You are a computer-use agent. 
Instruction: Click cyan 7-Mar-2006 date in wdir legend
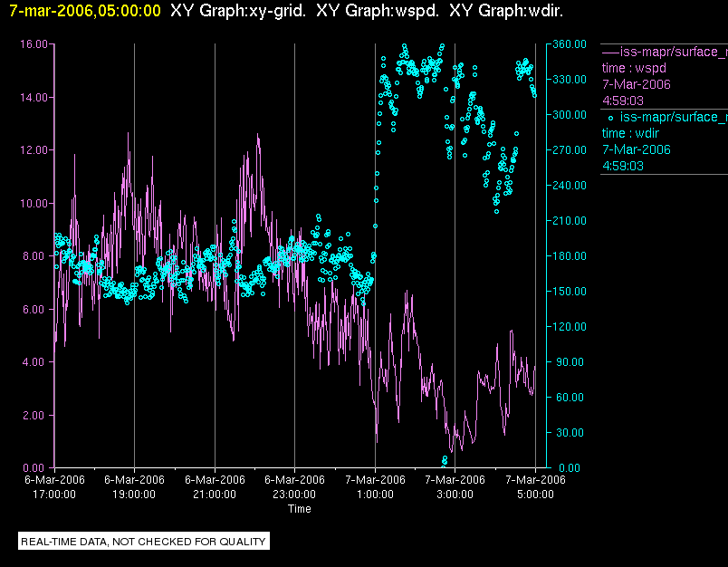click(x=636, y=149)
